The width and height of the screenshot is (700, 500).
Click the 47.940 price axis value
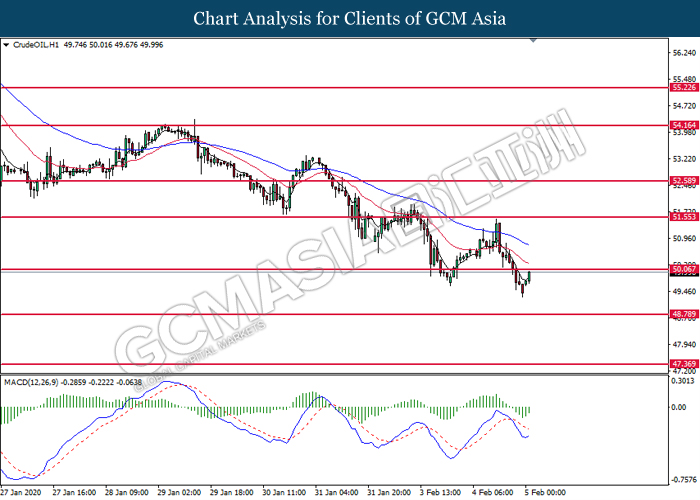click(684, 344)
